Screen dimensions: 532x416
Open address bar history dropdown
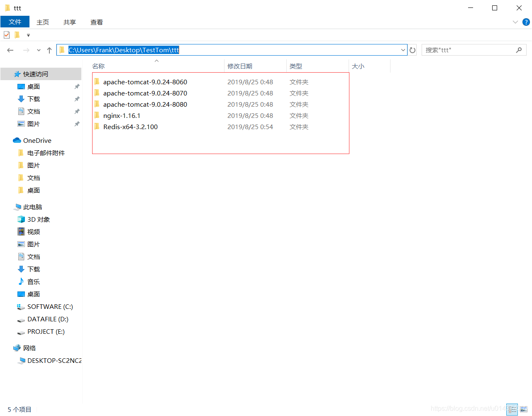pyautogui.click(x=403, y=50)
